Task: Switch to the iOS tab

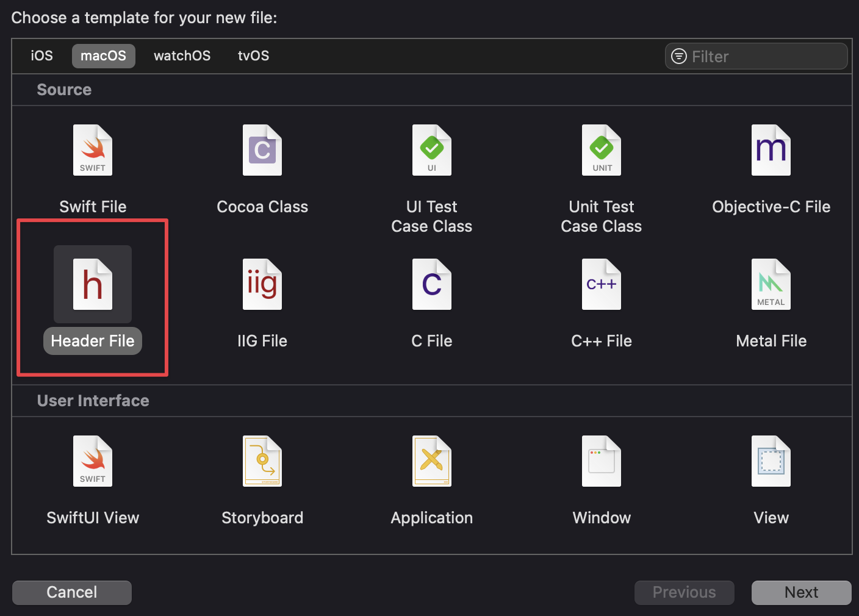Action: click(41, 56)
